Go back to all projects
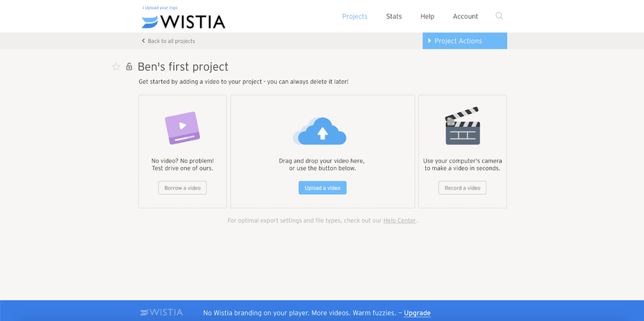Image resolution: width=644 pixels, height=321 pixels. pos(168,41)
